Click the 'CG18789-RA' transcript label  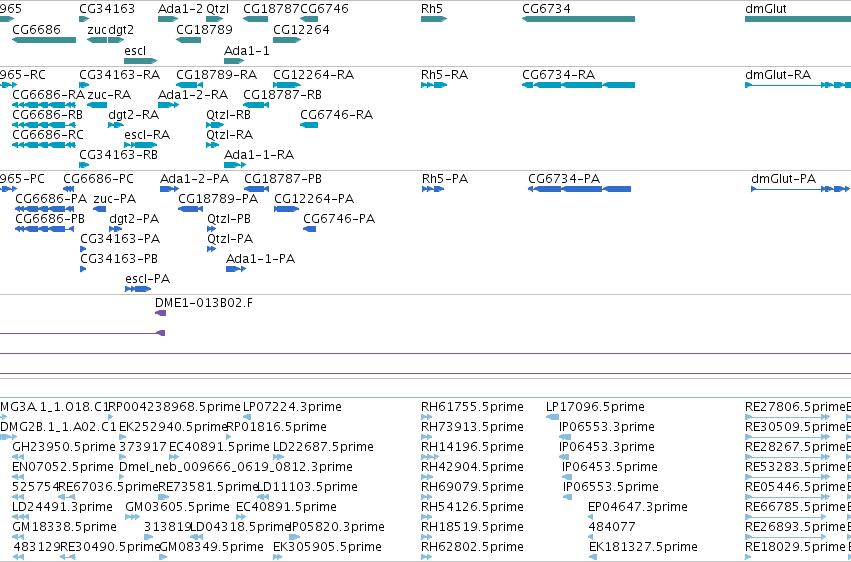click(217, 74)
